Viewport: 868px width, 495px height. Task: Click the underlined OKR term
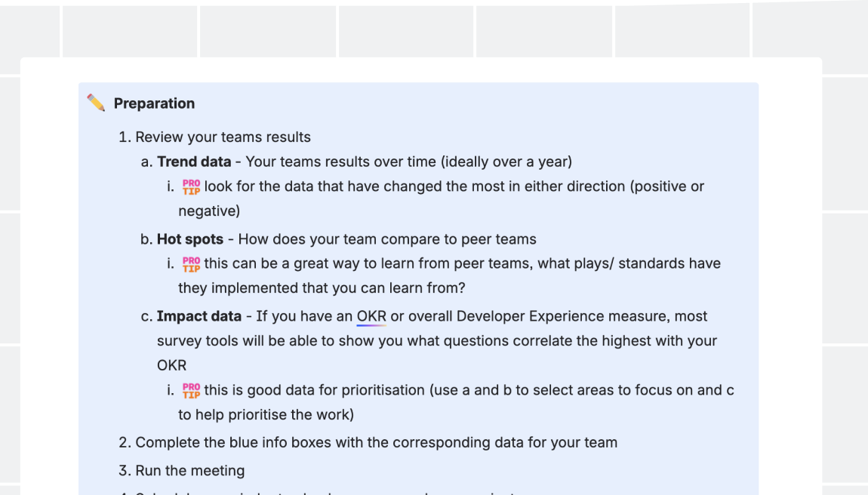pyautogui.click(x=371, y=316)
